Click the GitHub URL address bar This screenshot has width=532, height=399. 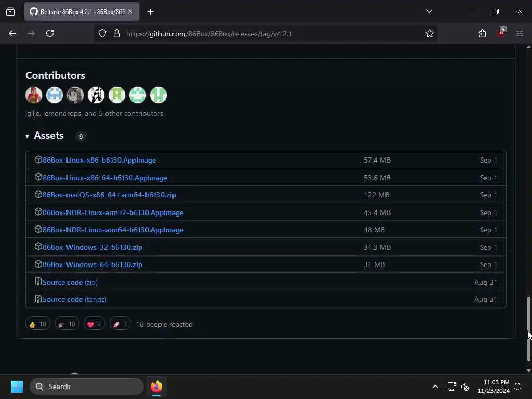(265, 34)
